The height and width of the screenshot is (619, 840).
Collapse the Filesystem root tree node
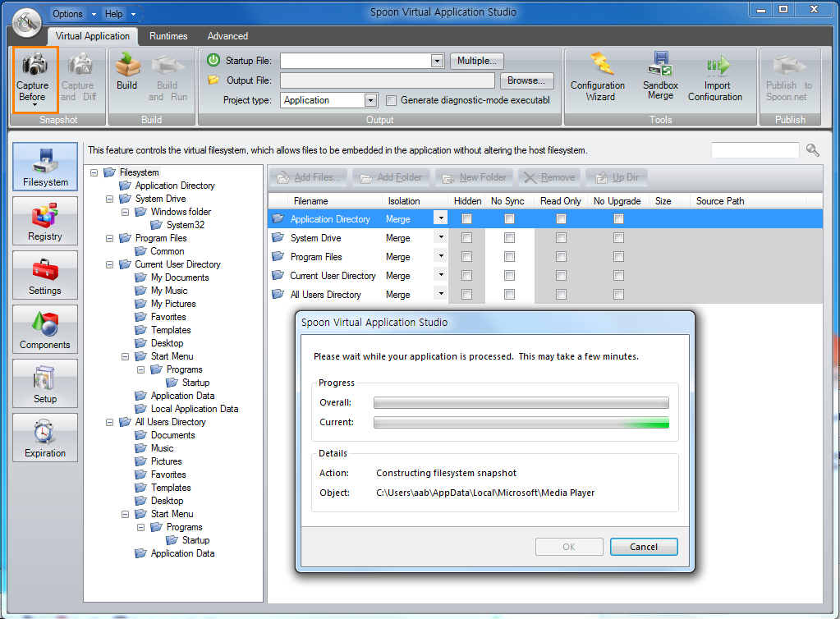[x=94, y=172]
